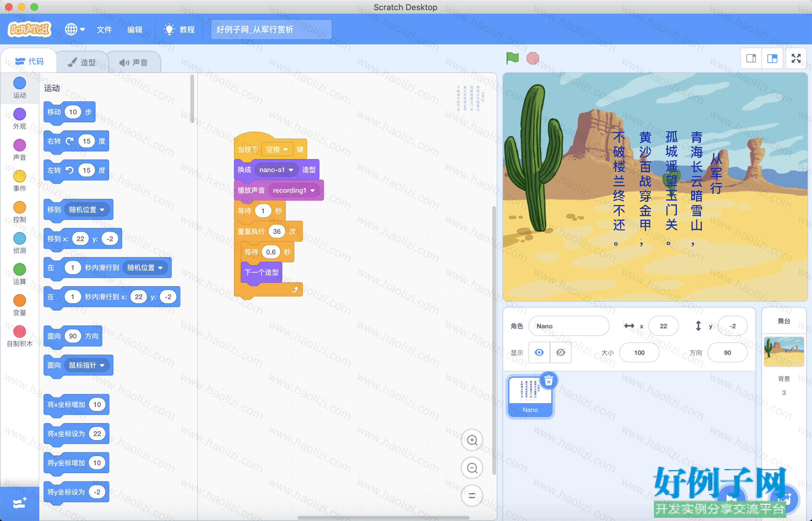Click the 舞台 stage label

click(783, 321)
